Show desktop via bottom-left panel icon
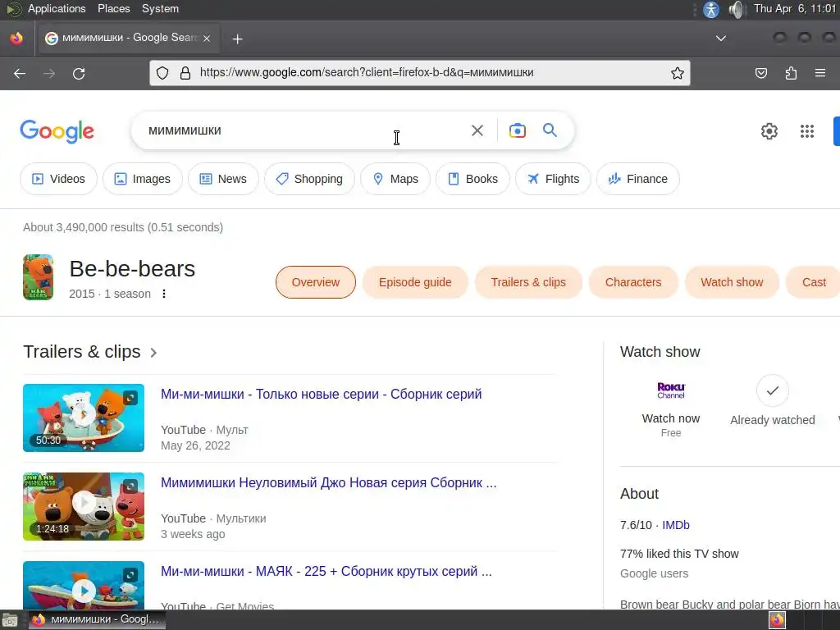Viewport: 840px width, 630px height. 10,620
